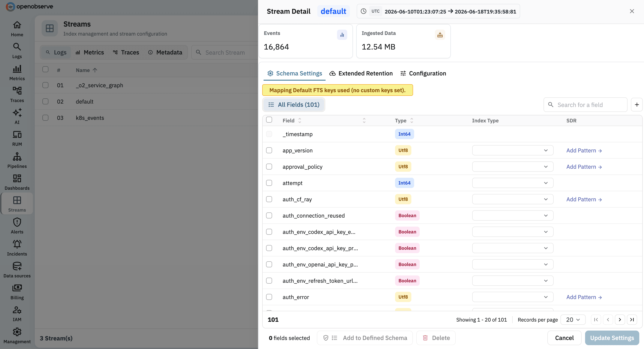Click Add Pattern for auth_error
Image resolution: width=644 pixels, height=349 pixels.
[x=584, y=297]
